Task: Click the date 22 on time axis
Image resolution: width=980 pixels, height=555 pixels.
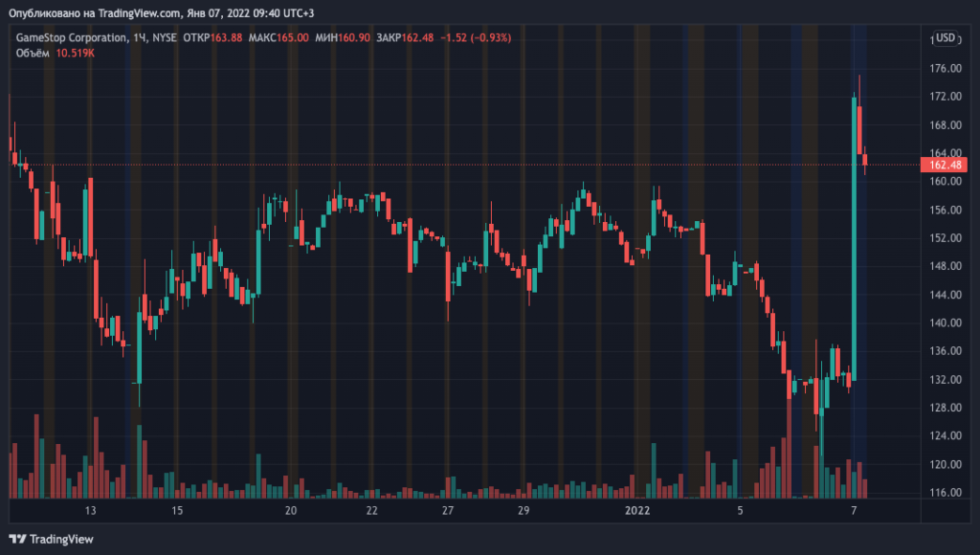Action: 371,512
